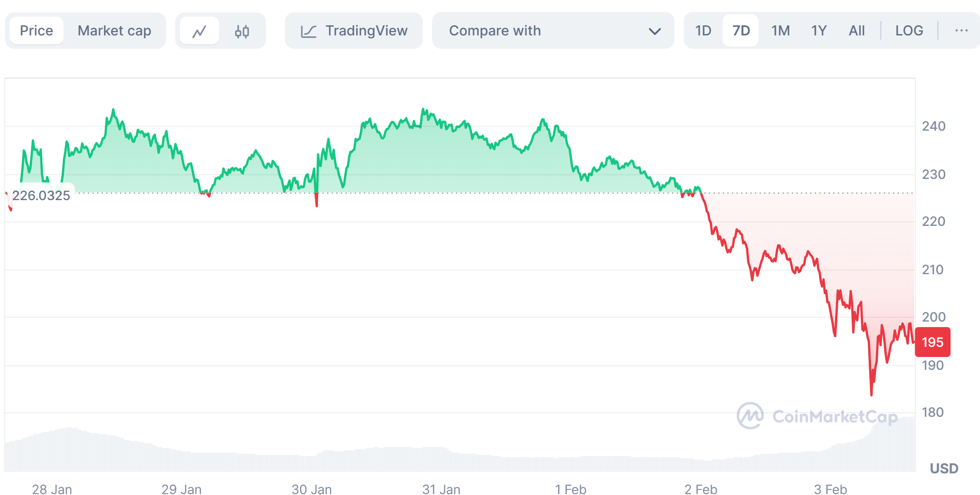Open the TradingView chart
This screenshot has height=495, width=980.
click(x=353, y=31)
